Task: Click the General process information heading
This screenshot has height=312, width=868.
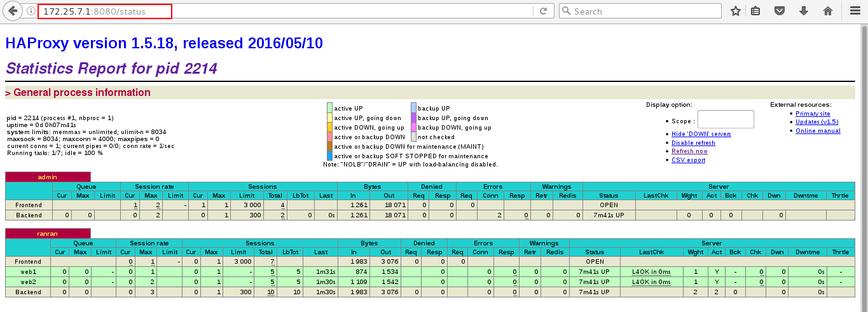Action: click(82, 93)
